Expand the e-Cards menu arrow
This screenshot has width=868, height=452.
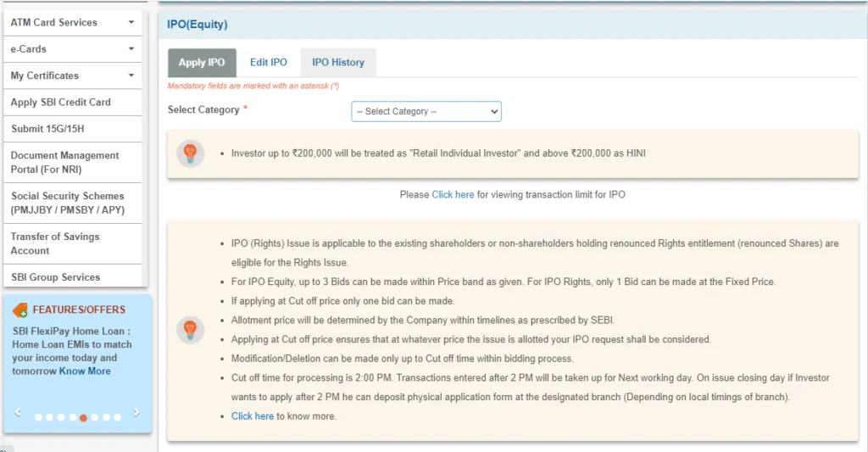(x=131, y=48)
